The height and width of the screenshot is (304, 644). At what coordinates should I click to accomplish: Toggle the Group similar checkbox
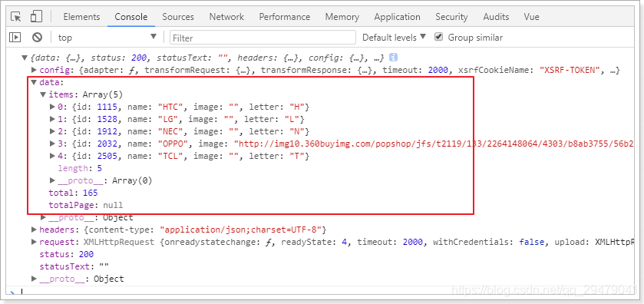tap(439, 37)
